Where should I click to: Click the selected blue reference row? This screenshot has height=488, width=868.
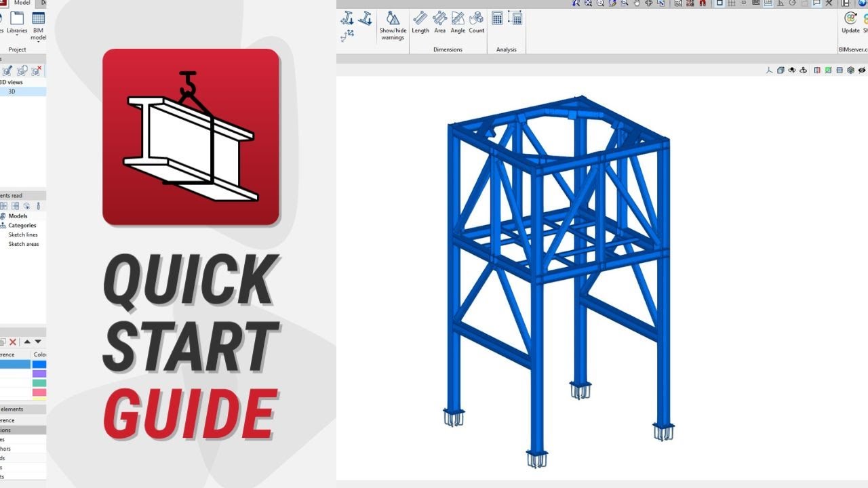click(15, 365)
